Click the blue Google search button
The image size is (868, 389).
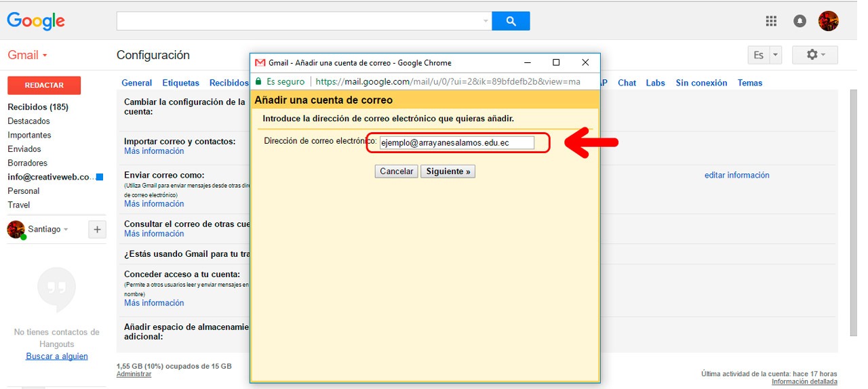point(511,21)
